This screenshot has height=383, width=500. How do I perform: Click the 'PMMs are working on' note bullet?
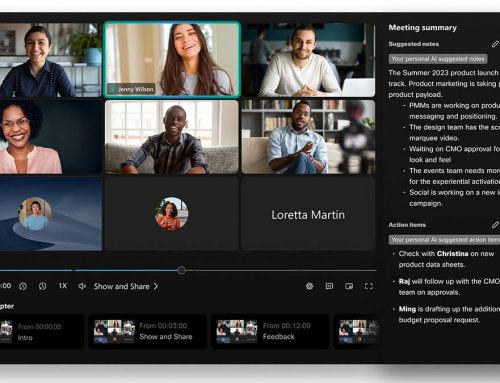coord(455,111)
